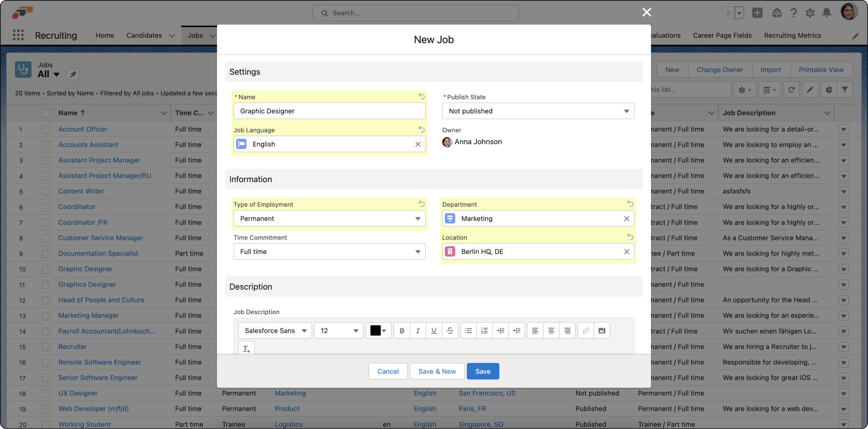This screenshot has width=868, height=429.
Task: Select the strikethrough formatting icon
Action: (x=450, y=330)
